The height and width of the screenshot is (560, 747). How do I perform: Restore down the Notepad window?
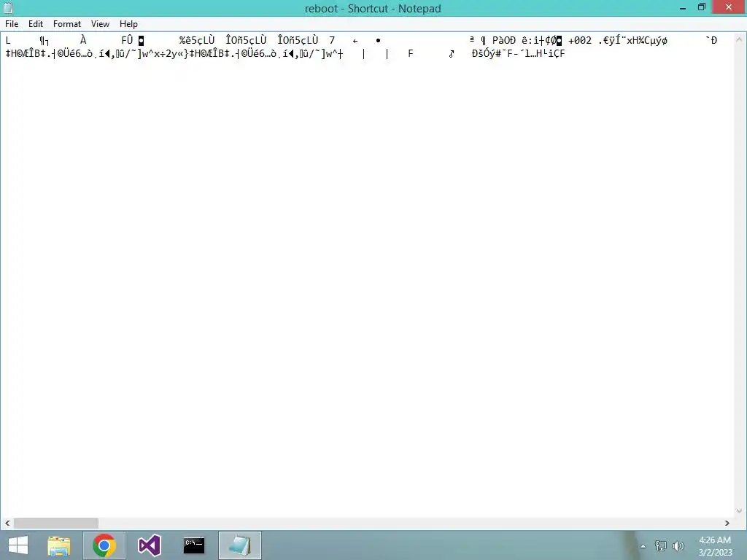point(702,7)
